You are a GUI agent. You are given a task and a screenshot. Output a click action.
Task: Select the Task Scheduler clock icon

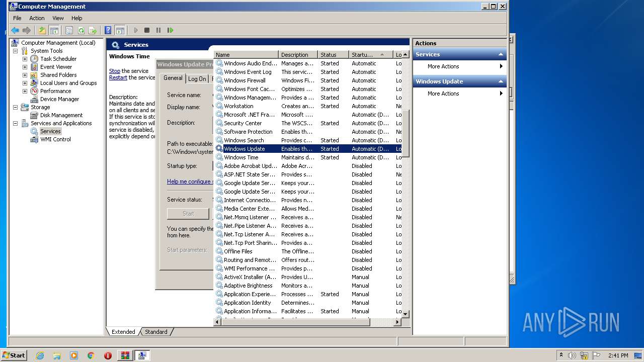34,59
